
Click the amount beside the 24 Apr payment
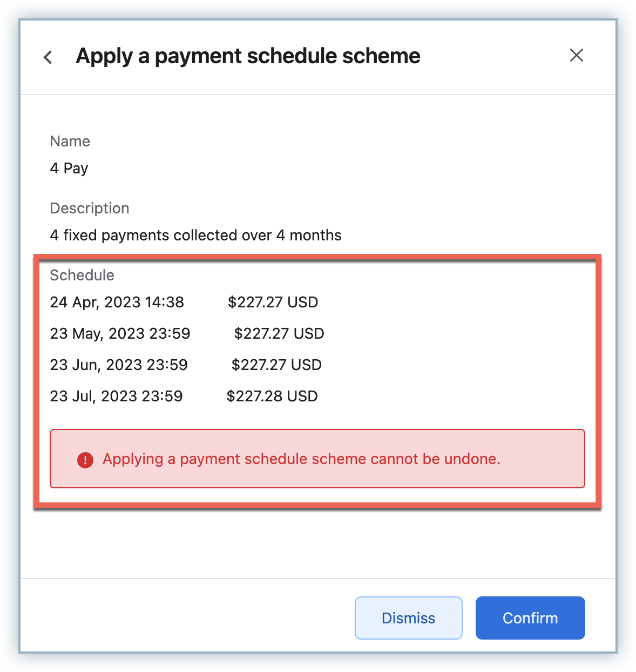click(x=273, y=303)
